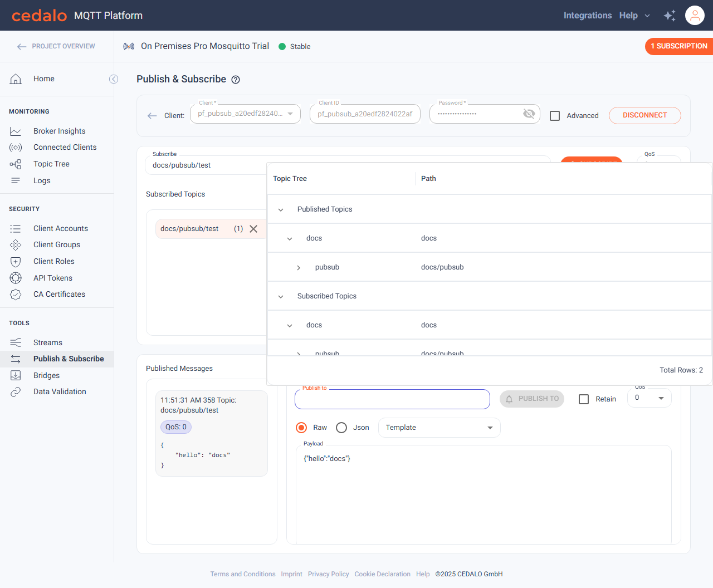Click the Client Roles shield icon
The width and height of the screenshot is (713, 588).
tap(16, 262)
